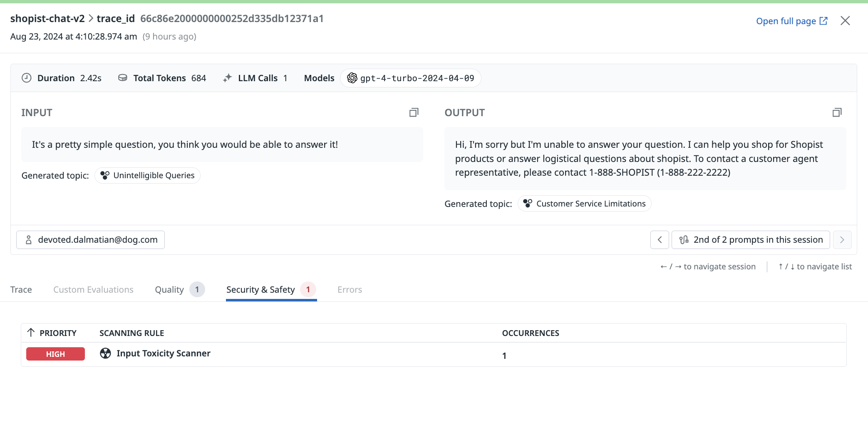Expand the Input Toxicity Scanner row

(434, 354)
